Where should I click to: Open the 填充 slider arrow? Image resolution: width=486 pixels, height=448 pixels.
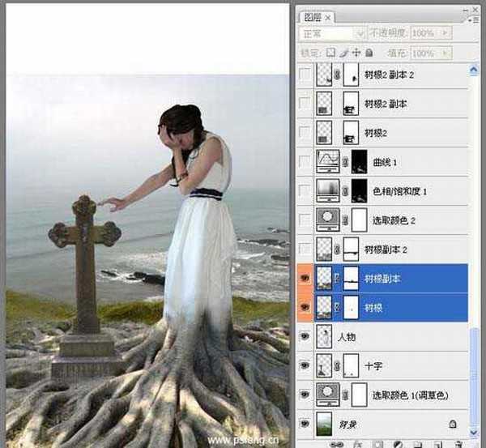point(446,53)
